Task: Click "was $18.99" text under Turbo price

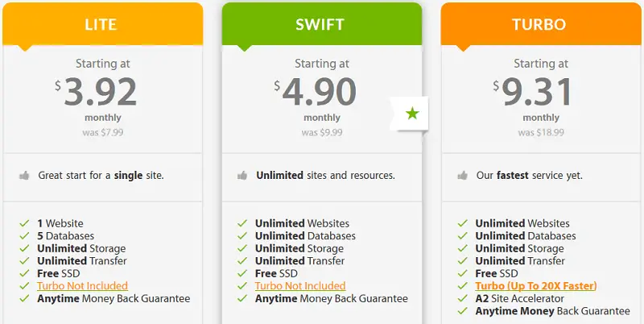Action: point(541,133)
